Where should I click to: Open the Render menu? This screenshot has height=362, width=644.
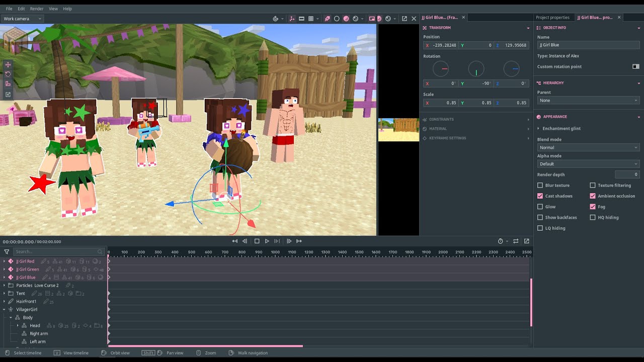[37, 9]
